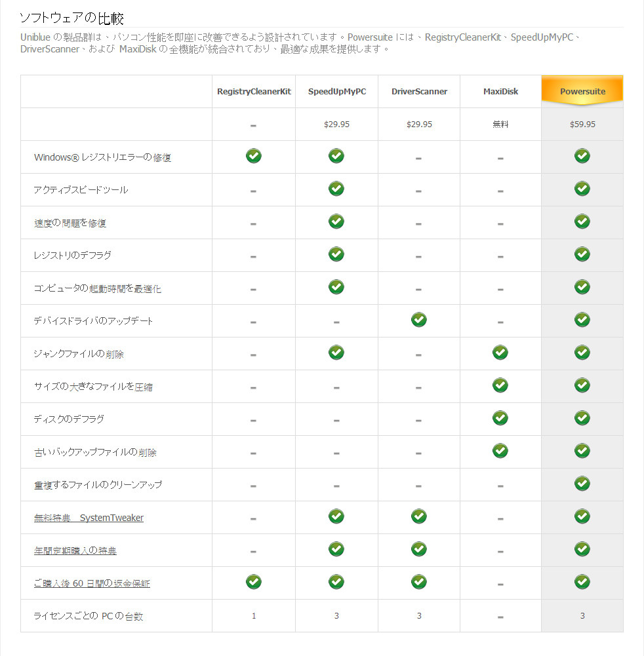
Task: Click Powersuite checkmark in ディスクのデフラグ row
Action: tap(582, 418)
